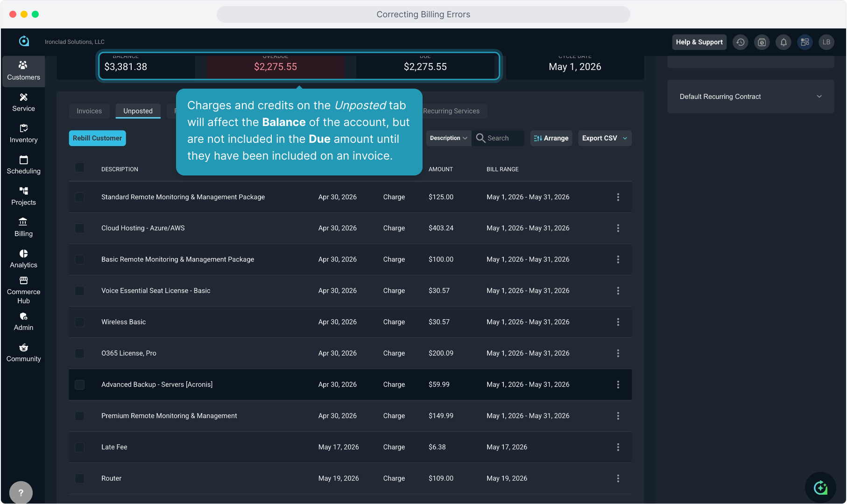Click the dashboard layout icon in header

tap(805, 42)
